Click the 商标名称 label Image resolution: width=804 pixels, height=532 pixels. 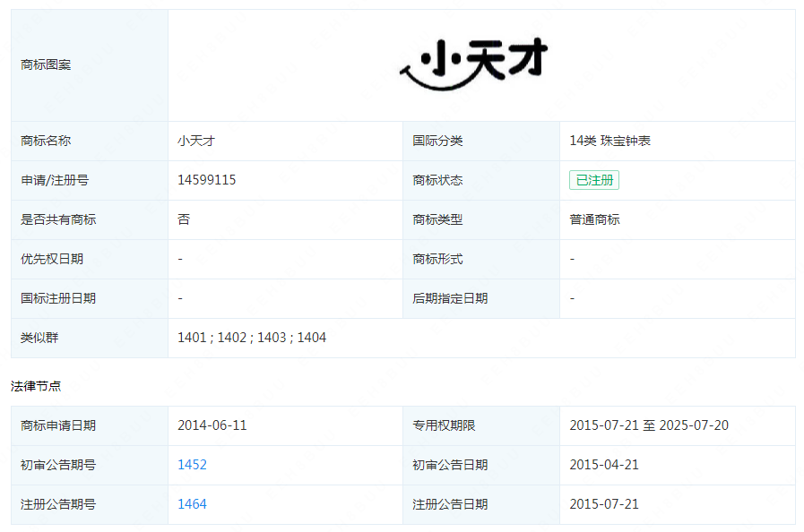point(46,141)
